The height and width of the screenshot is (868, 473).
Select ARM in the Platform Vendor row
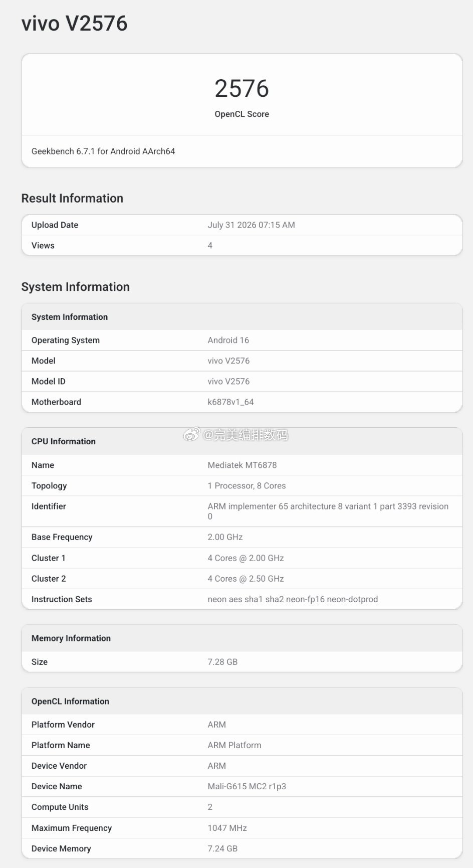coord(216,725)
